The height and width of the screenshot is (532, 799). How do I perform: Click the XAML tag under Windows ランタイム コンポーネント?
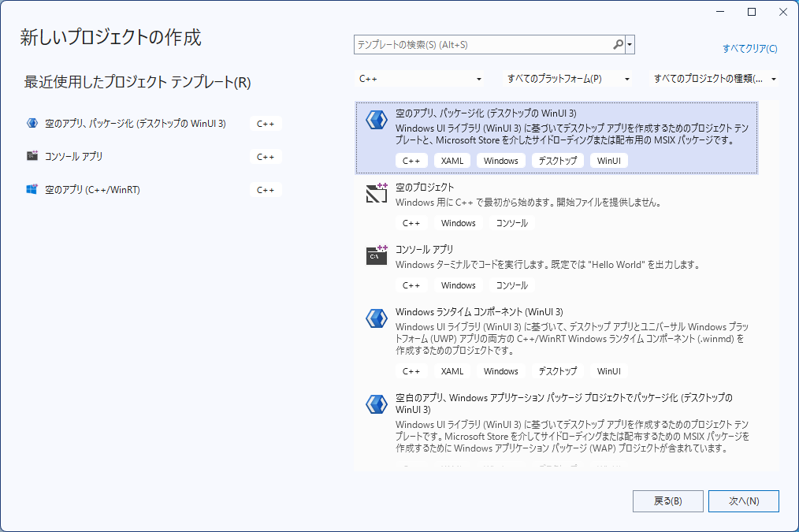[x=452, y=371]
